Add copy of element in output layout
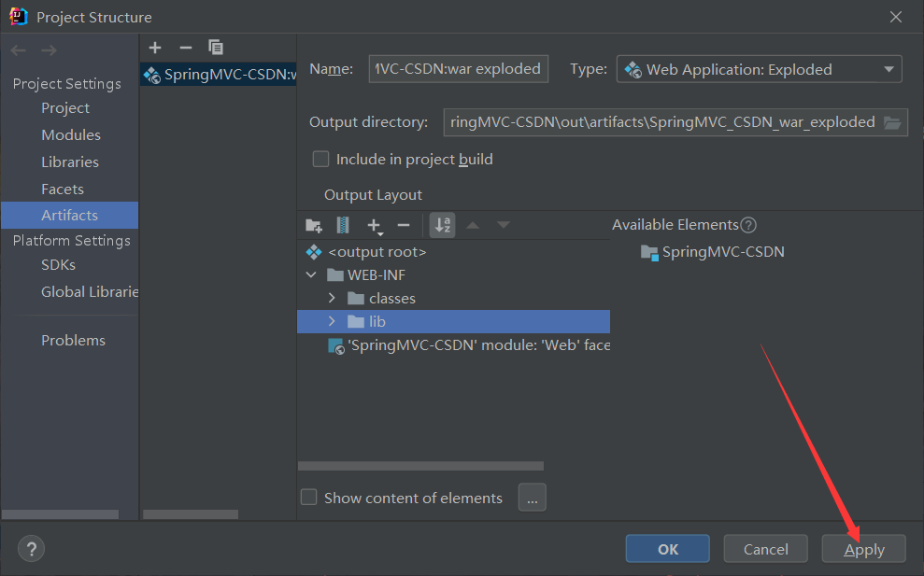The height and width of the screenshot is (576, 924). coord(375,226)
